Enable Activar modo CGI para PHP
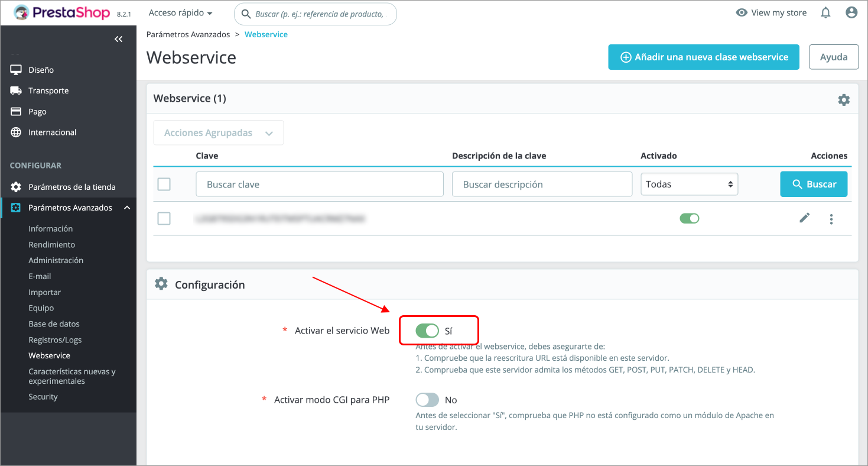The height and width of the screenshot is (466, 868). [427, 399]
